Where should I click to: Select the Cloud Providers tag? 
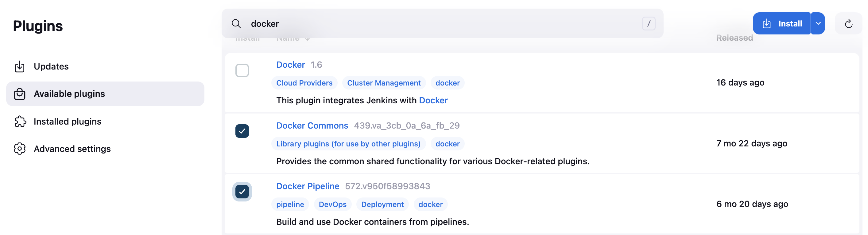click(304, 83)
